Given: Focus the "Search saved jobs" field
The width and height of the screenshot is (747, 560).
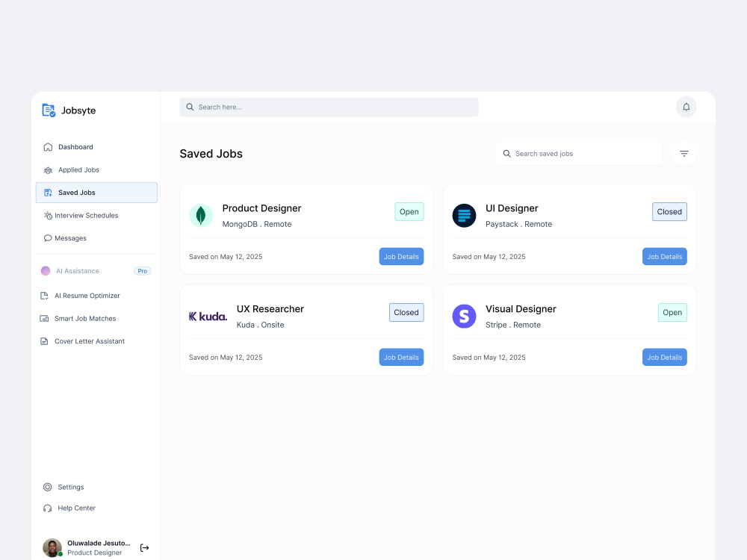Looking at the screenshot, I should point(579,154).
